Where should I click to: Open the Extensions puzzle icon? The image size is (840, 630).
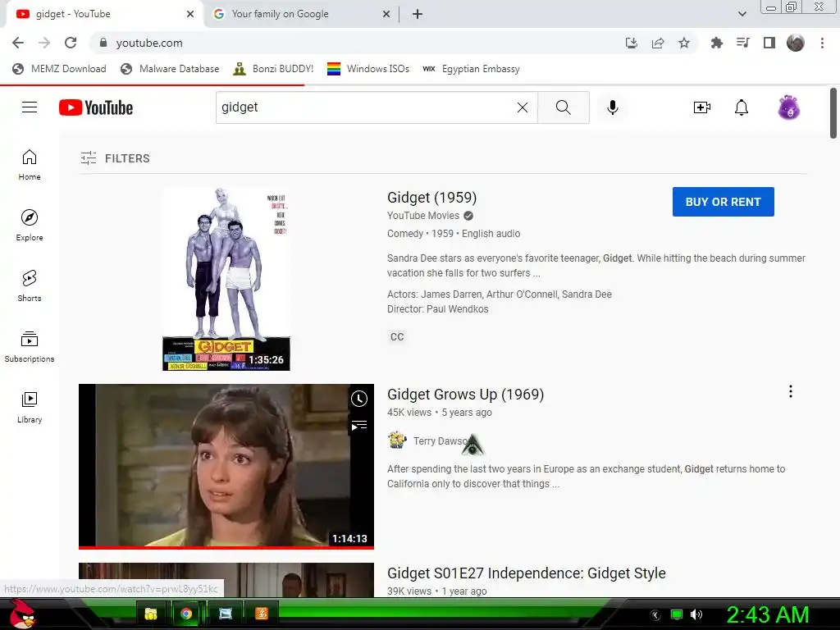tap(716, 43)
